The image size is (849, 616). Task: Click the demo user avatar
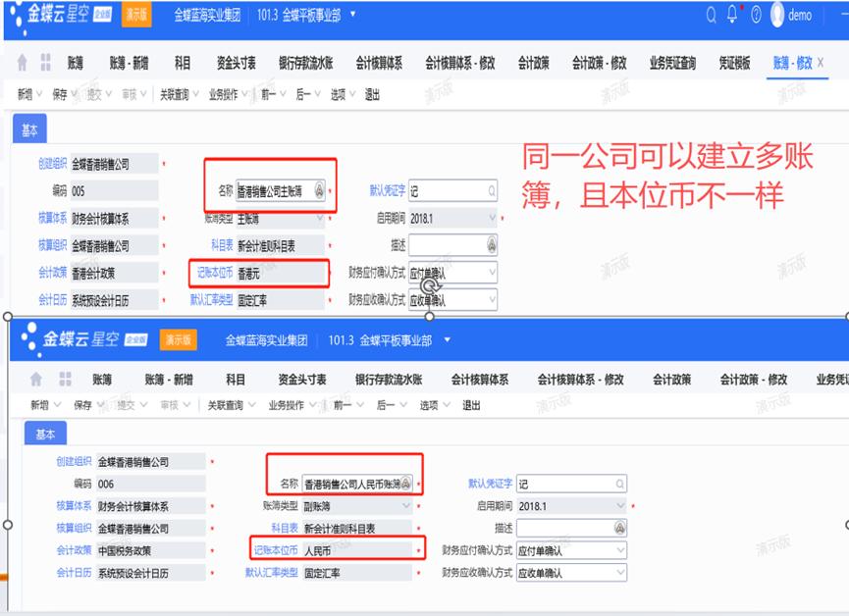777,15
